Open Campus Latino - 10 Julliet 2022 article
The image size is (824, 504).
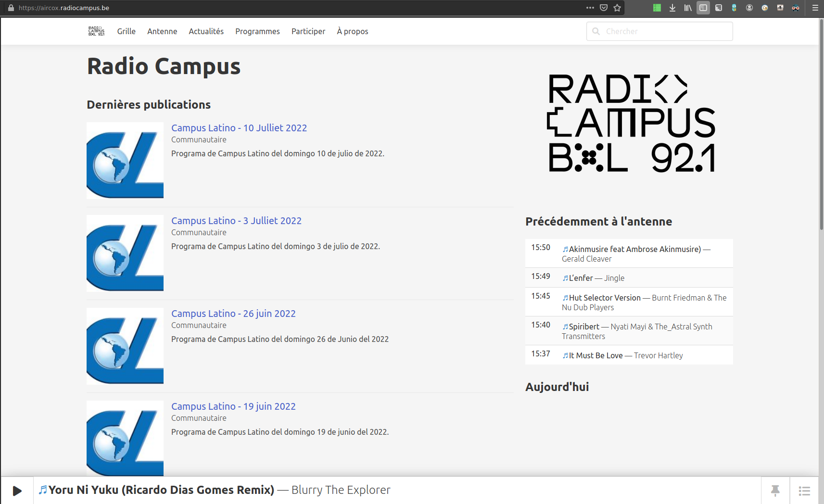[x=239, y=128]
